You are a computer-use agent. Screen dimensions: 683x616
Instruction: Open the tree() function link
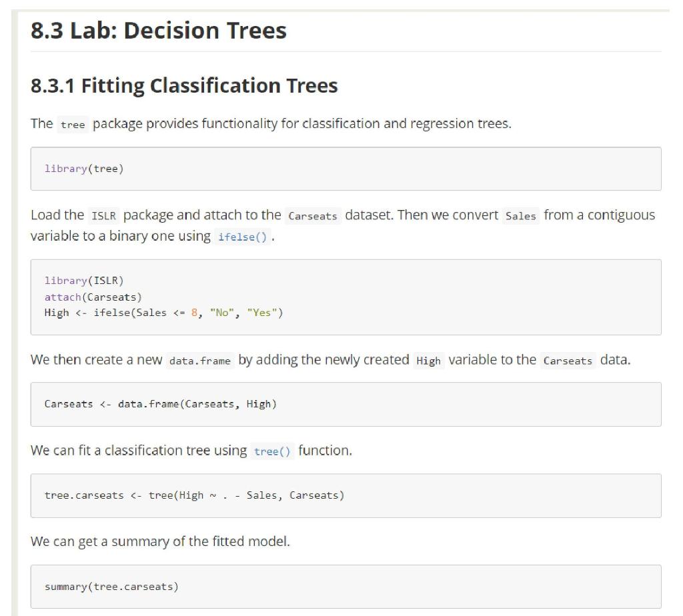(x=273, y=452)
